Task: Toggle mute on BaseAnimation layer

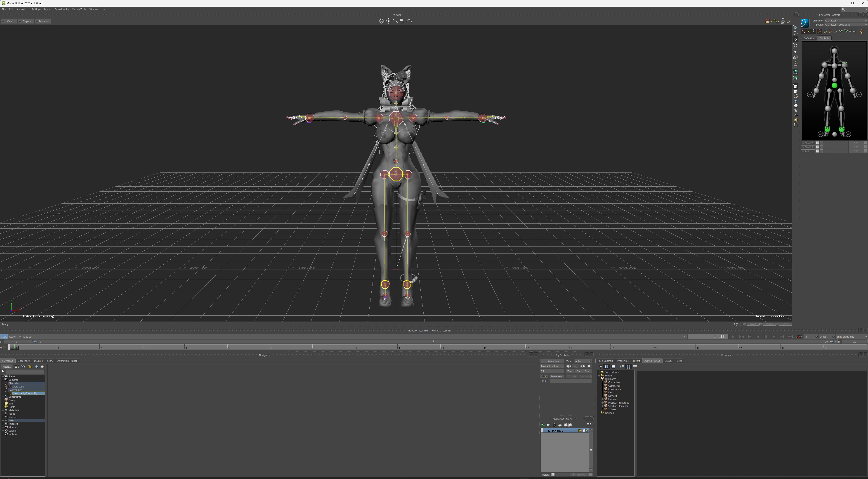Action: click(587, 431)
